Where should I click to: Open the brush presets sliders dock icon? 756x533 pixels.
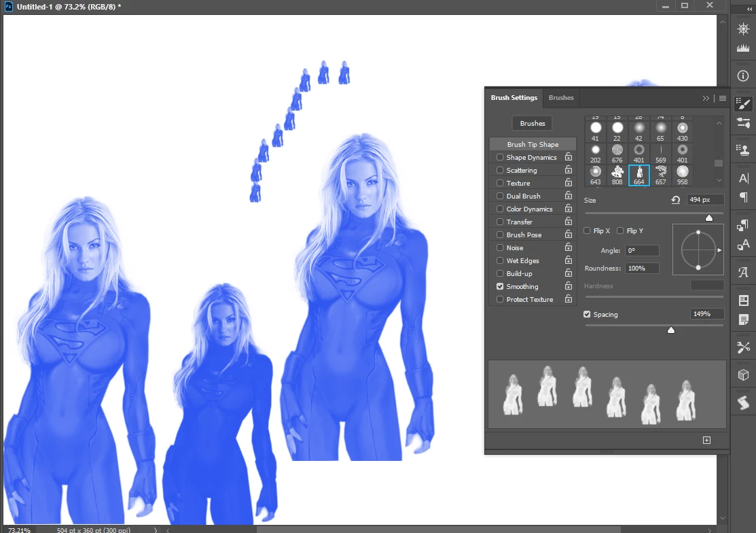[x=743, y=123]
